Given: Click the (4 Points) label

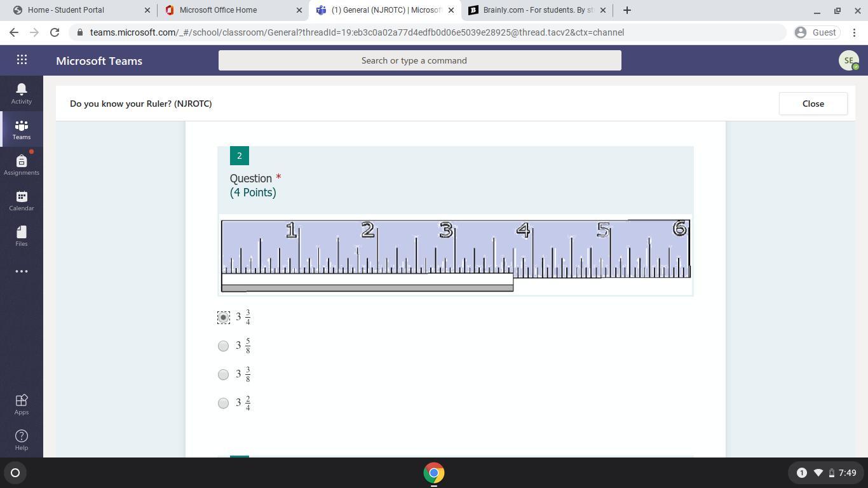Looking at the screenshot, I should point(253,193).
